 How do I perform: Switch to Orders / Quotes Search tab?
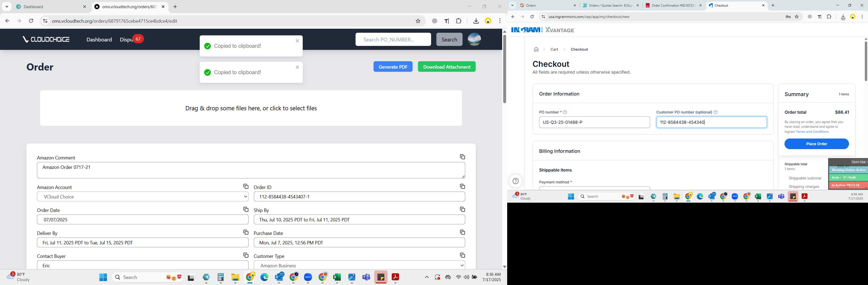pos(610,5)
